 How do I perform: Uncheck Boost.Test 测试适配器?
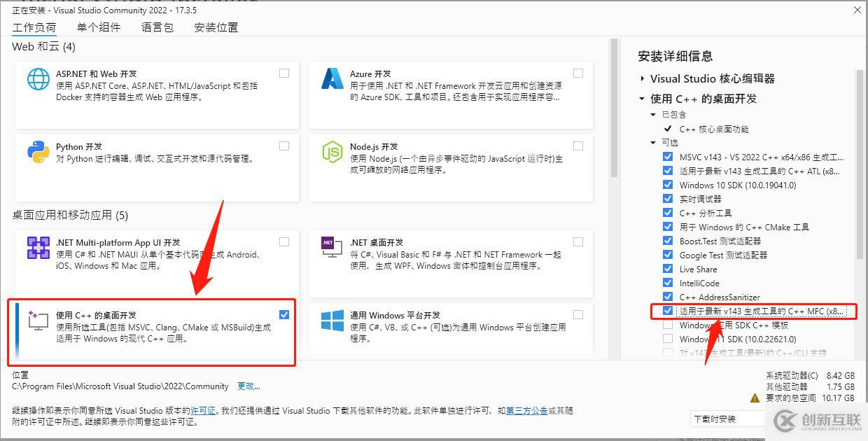(668, 241)
